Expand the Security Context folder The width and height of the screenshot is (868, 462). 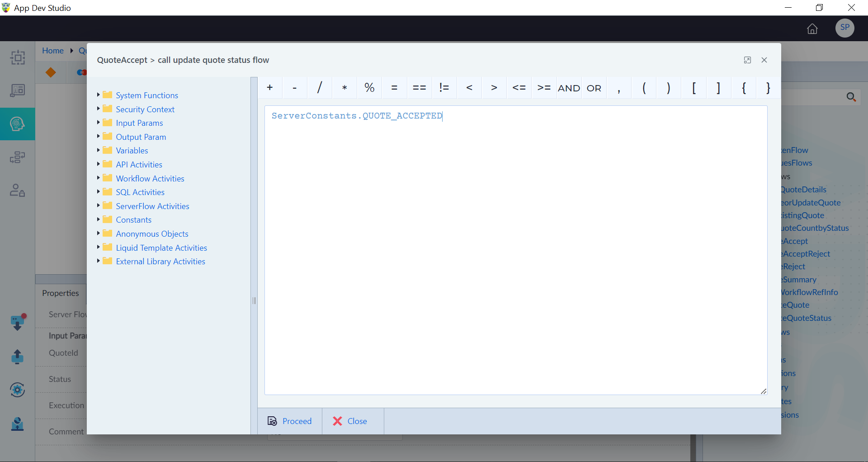98,109
